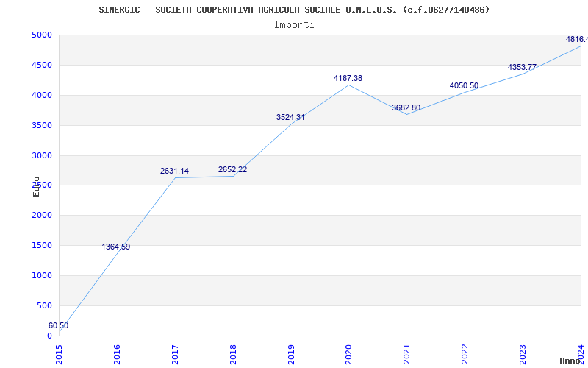Select data label 2652.22
This screenshot has height=368, width=588.
[232, 170]
